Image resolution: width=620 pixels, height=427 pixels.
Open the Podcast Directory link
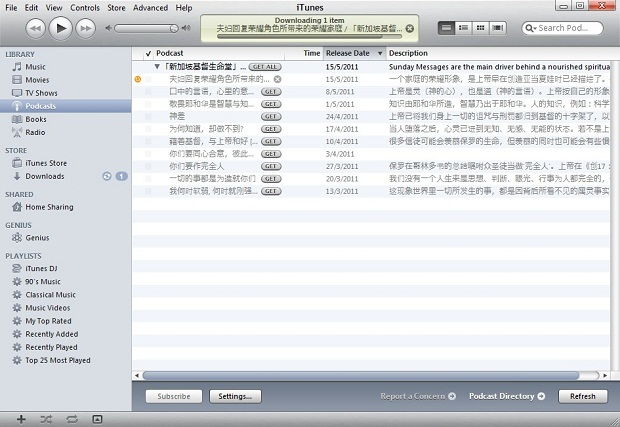click(507, 396)
